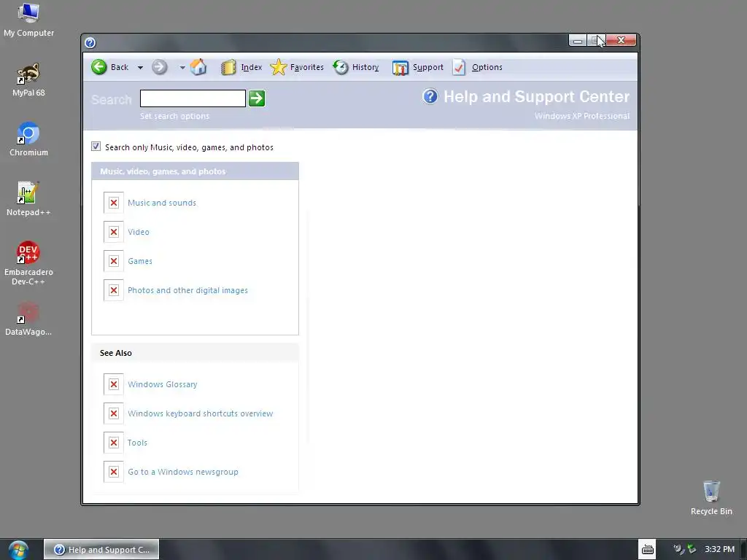
Task: Open the Games topic link
Action: click(x=140, y=261)
